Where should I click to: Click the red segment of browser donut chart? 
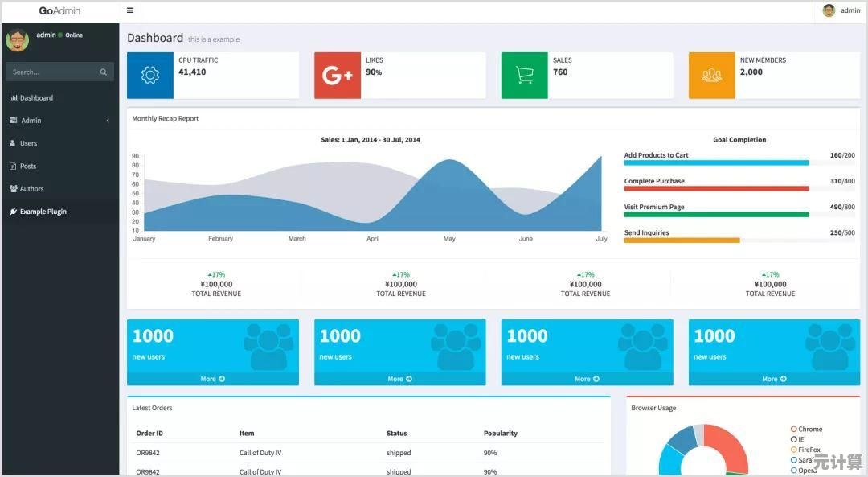click(731, 444)
